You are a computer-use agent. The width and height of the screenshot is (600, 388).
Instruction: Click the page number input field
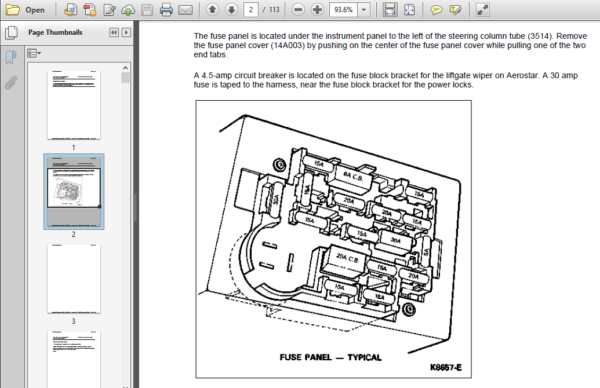[251, 10]
